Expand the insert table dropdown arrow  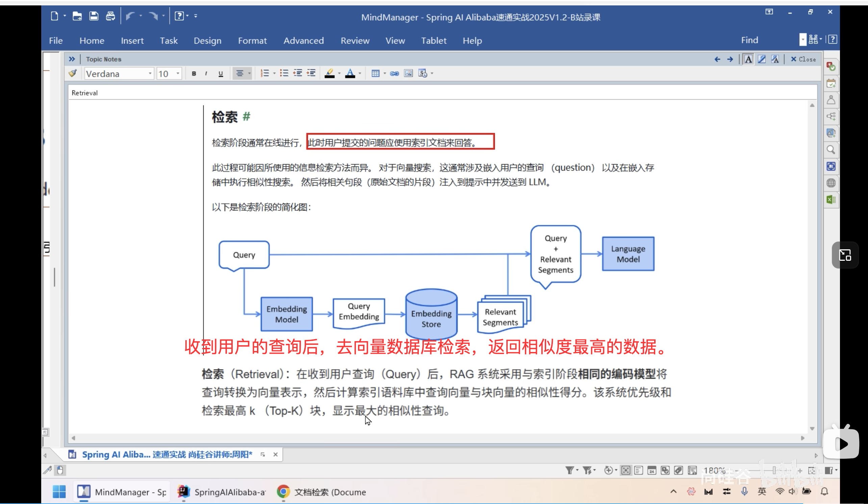coord(385,73)
